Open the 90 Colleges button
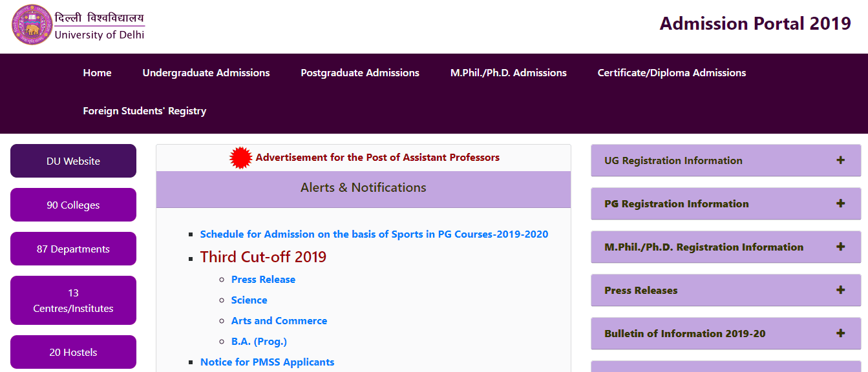This screenshot has width=868, height=372. pyautogui.click(x=73, y=205)
